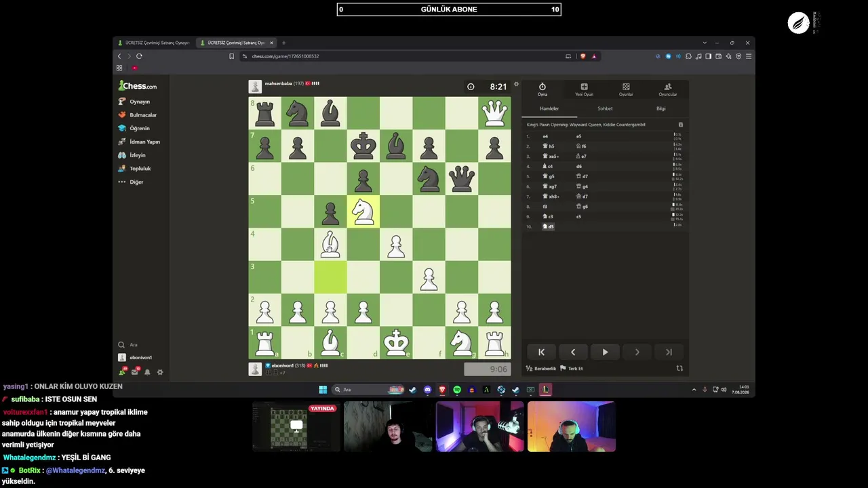Image resolution: width=868 pixels, height=488 pixels.
Task: Open the browser hamburger menu
Action: tap(748, 56)
